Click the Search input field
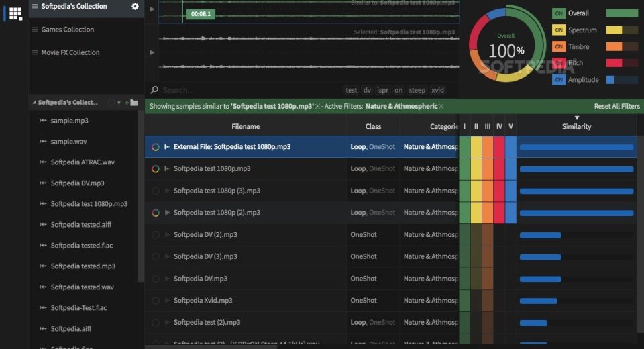The image size is (644, 349). pyautogui.click(x=250, y=90)
